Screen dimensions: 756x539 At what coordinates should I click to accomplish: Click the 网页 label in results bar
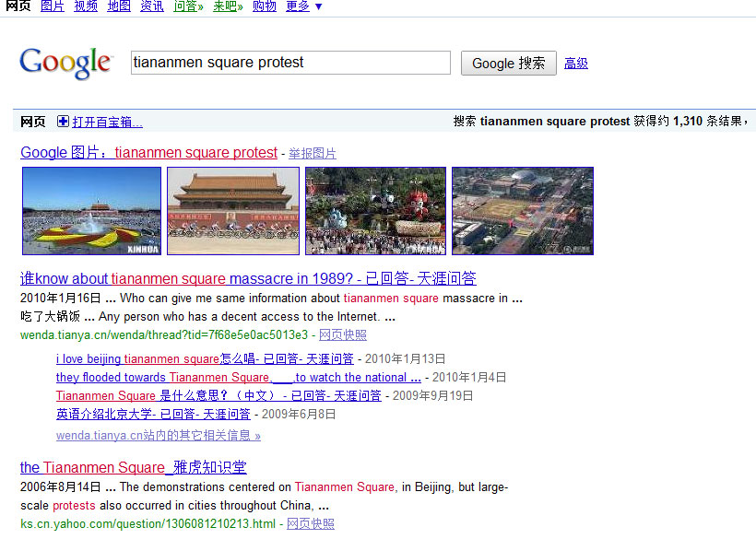(x=33, y=122)
